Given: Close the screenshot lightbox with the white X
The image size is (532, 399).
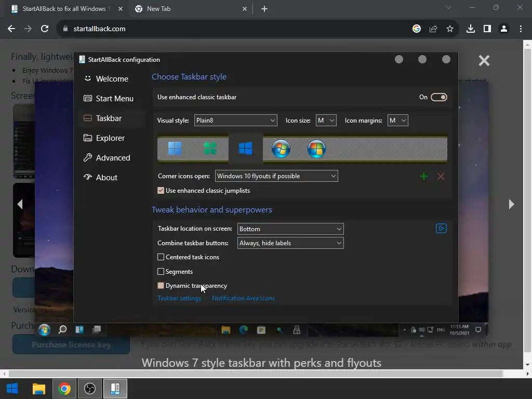Looking at the screenshot, I should [x=484, y=61].
